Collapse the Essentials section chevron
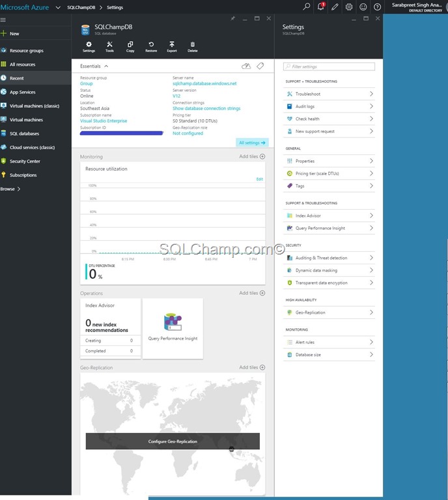Image resolution: width=448 pixels, height=500 pixels. coord(106,66)
